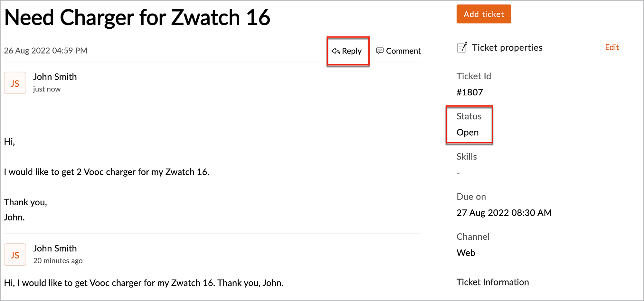The image size is (644, 301).
Task: Click the Reply arrow icon
Action: (336, 51)
